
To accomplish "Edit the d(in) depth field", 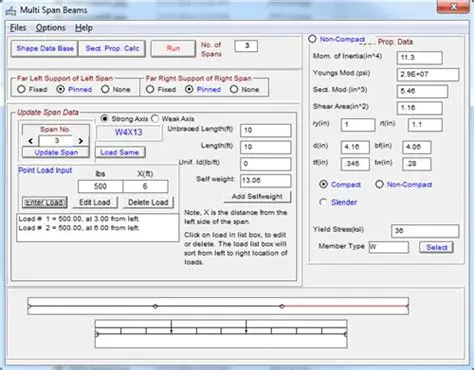I will (355, 147).
